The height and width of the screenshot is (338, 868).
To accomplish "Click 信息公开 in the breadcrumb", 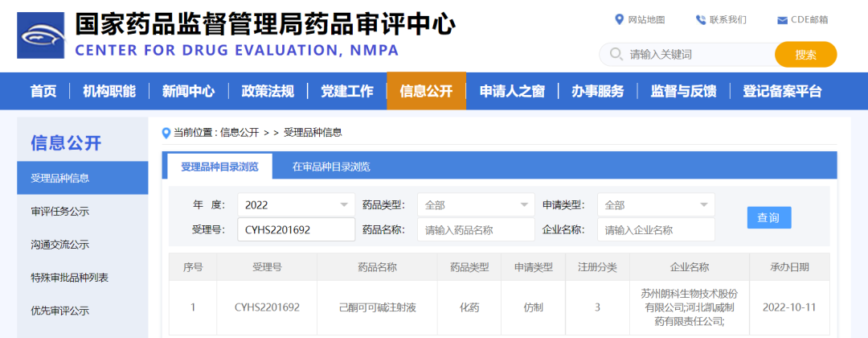I will tap(240, 133).
